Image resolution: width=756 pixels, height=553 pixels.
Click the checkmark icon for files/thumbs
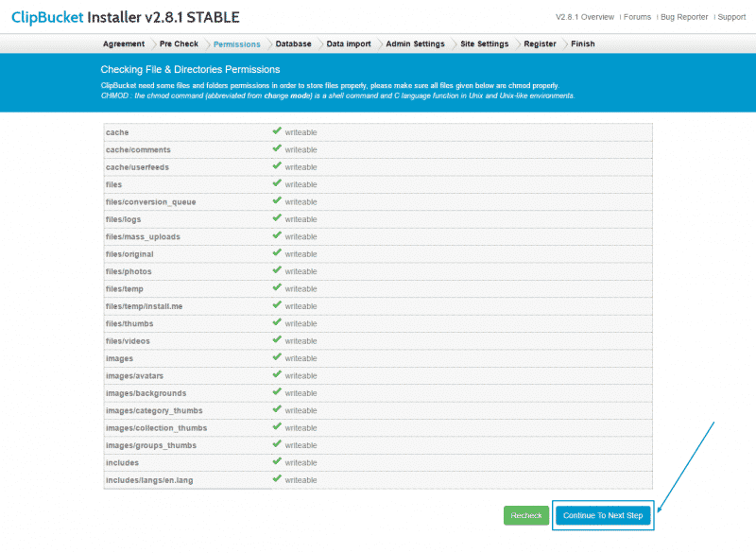277,323
